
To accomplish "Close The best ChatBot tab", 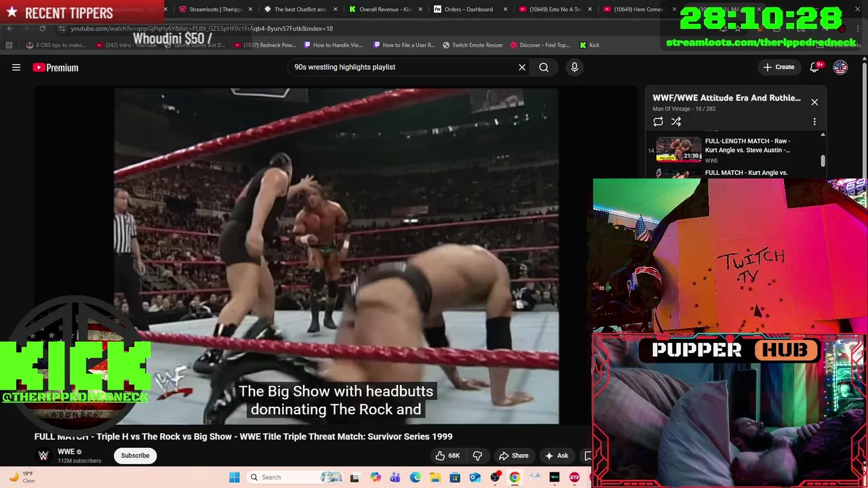I will pyautogui.click(x=335, y=9).
